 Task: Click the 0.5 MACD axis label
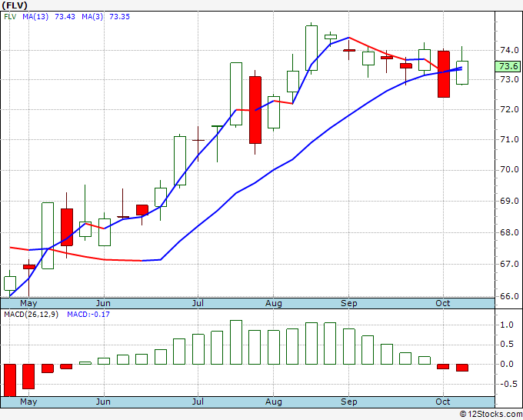pyautogui.click(x=507, y=345)
